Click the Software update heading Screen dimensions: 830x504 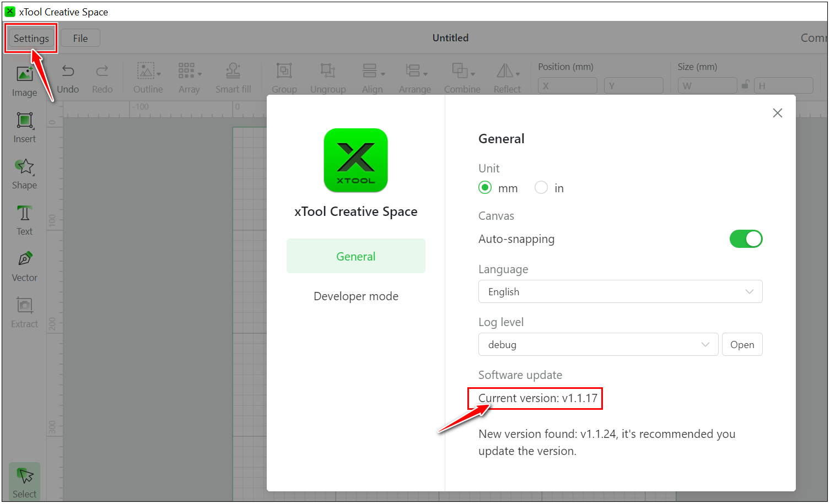coord(520,375)
